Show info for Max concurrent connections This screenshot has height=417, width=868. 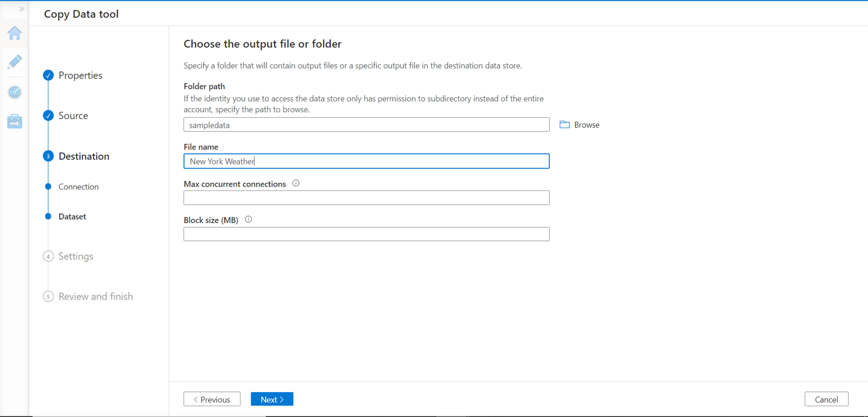click(296, 184)
